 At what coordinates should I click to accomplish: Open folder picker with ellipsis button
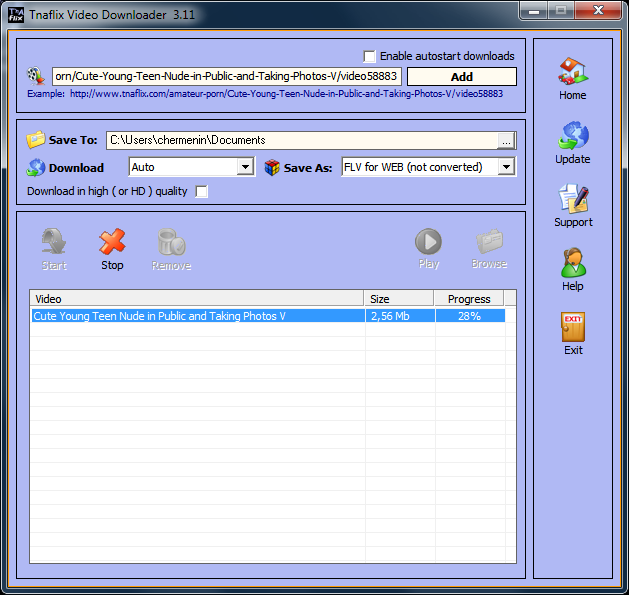pyautogui.click(x=506, y=141)
